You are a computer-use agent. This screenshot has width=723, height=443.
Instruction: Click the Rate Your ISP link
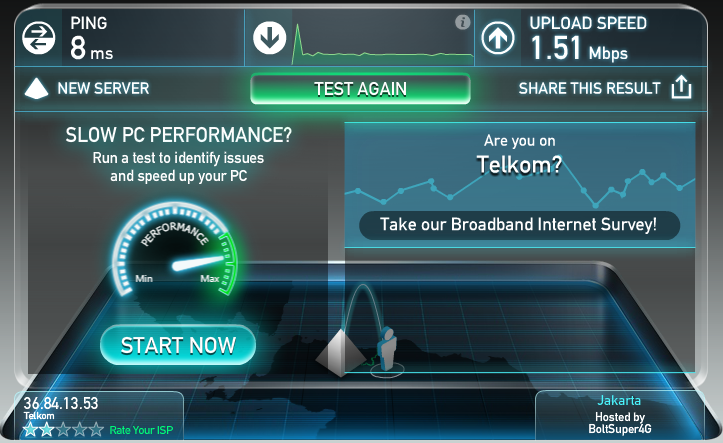141,430
